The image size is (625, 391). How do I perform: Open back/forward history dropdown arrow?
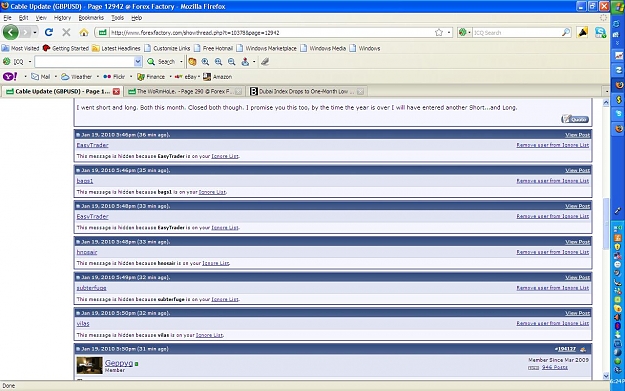point(35,32)
